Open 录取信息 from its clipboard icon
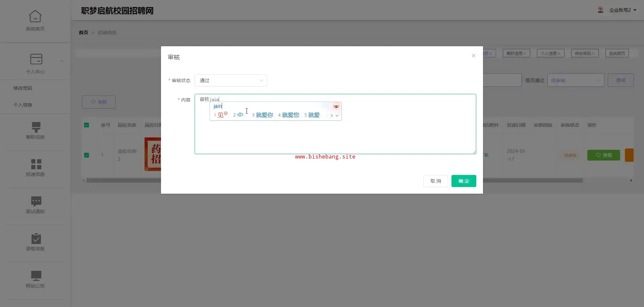This screenshot has width=644, height=307. pyautogui.click(x=36, y=238)
